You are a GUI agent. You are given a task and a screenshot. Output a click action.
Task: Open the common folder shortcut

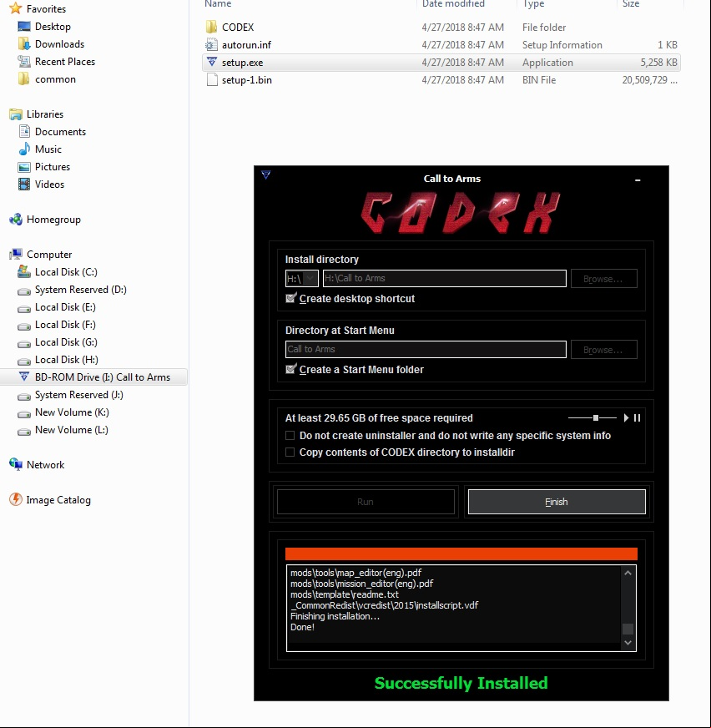click(47, 79)
